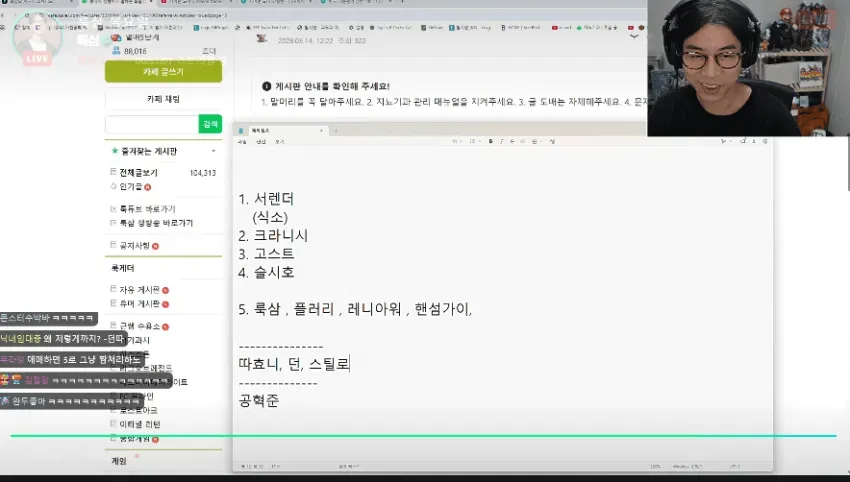The image size is (850, 482).
Task: Insert link from Notepad toolbar
Action: coord(523,142)
